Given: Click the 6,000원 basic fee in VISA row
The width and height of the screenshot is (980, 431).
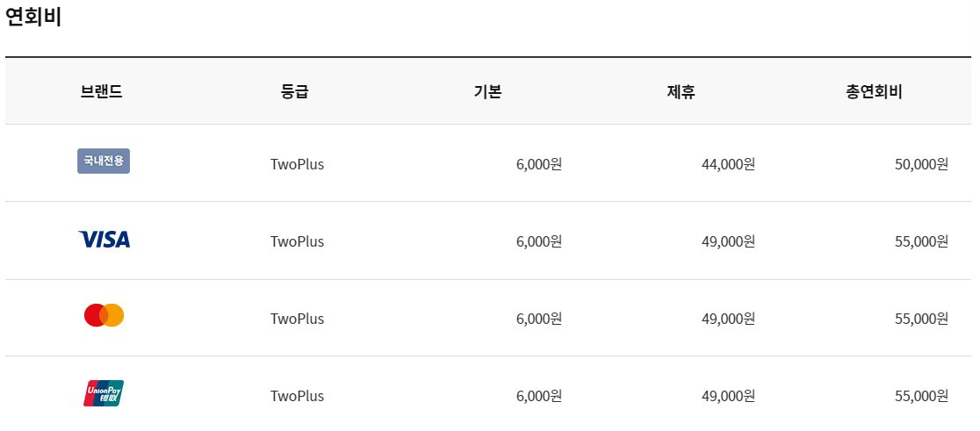Looking at the screenshot, I should [538, 241].
